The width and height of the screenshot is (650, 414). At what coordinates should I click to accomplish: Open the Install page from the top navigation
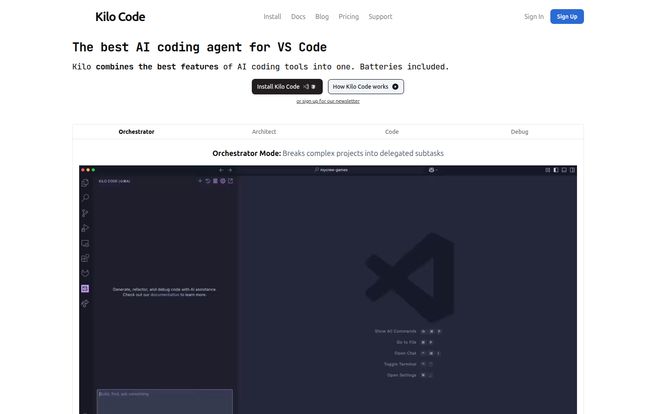click(272, 17)
